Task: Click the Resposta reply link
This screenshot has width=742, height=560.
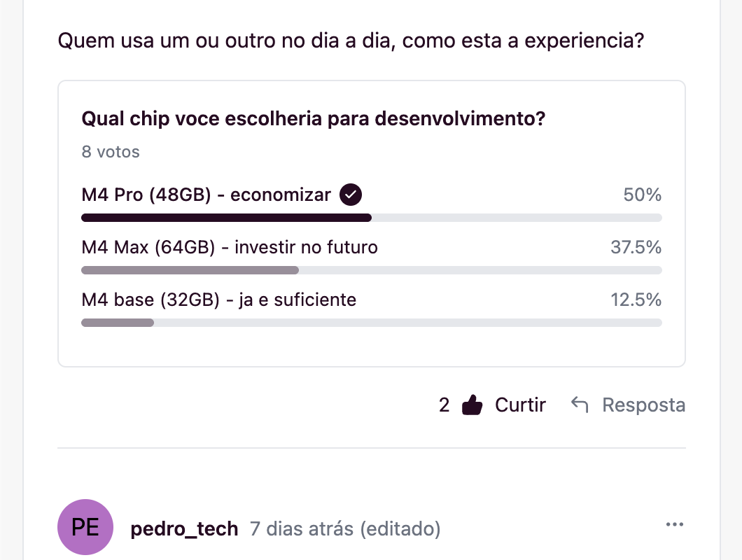Action: pyautogui.click(x=643, y=405)
